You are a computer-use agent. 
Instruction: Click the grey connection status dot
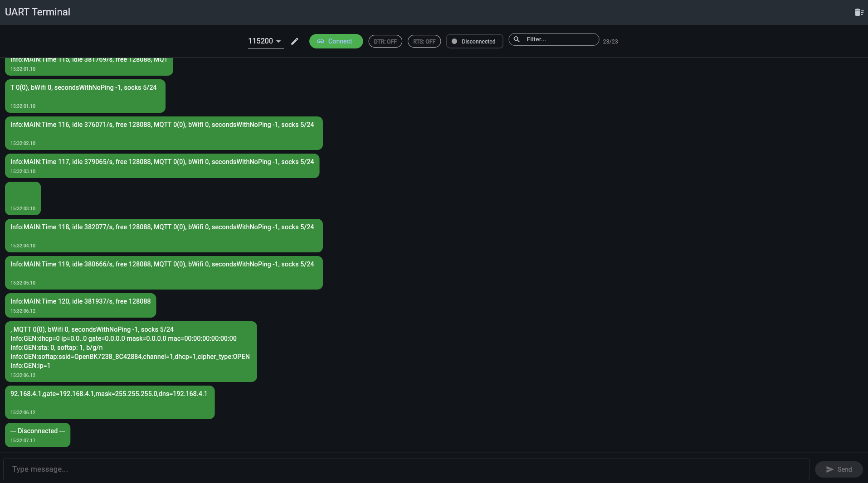click(x=454, y=41)
